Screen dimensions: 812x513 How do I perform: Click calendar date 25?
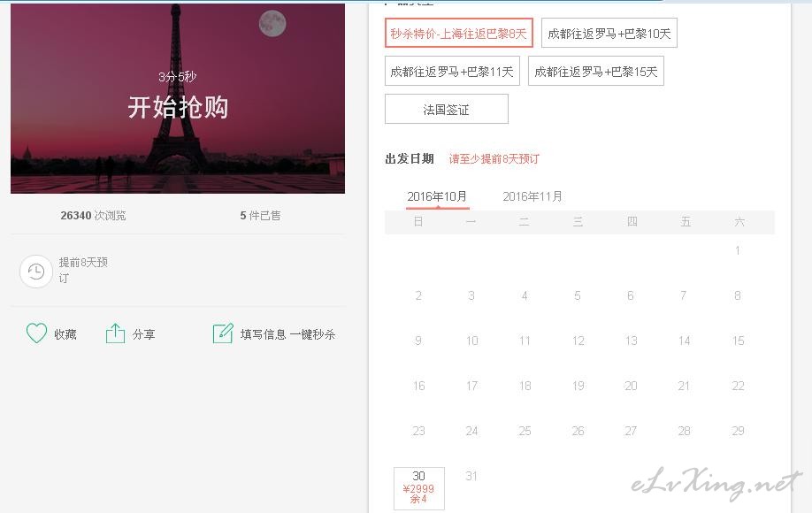pos(525,431)
